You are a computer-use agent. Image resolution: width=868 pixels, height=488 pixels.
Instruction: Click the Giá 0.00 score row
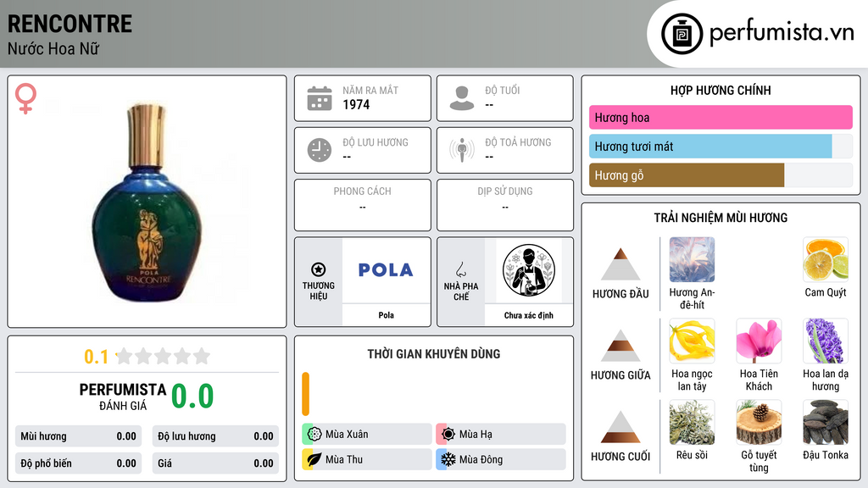pos(215,463)
